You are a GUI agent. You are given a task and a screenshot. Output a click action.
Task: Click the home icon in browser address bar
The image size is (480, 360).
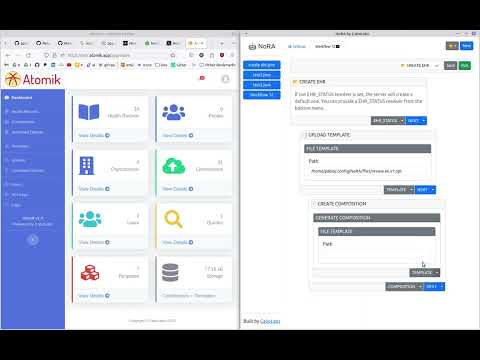click(x=173, y=55)
